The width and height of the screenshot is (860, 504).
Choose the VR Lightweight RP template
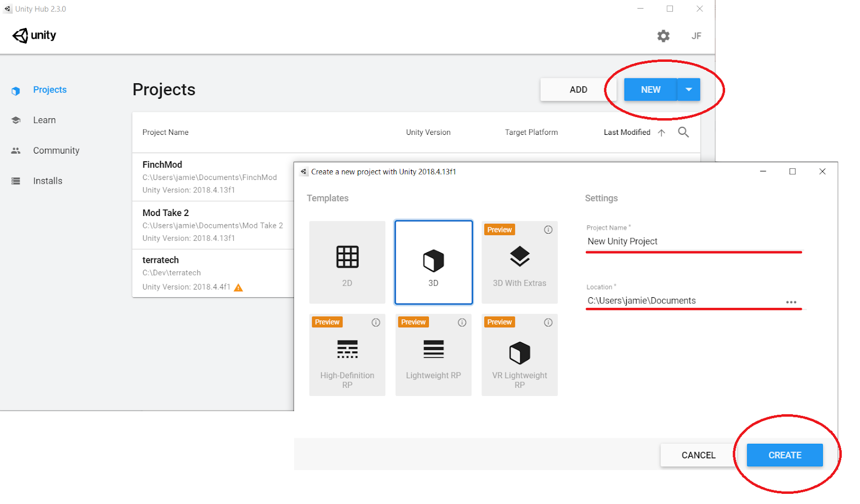[x=519, y=355]
